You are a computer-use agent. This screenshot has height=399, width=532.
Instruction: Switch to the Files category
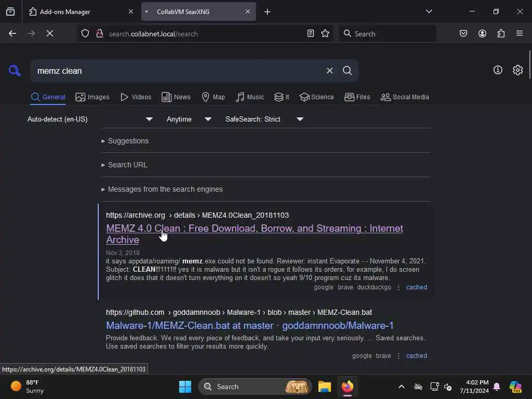357,97
